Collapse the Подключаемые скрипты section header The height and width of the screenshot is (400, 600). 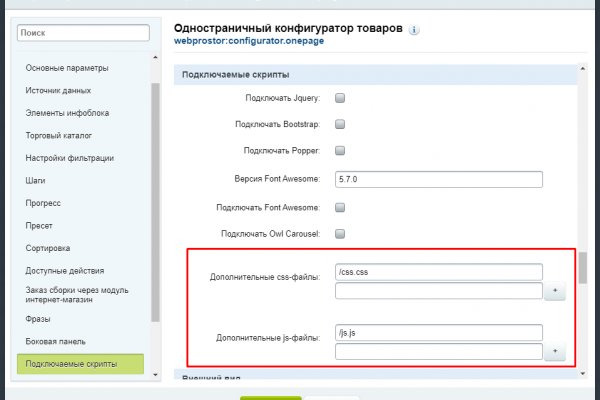point(375,73)
